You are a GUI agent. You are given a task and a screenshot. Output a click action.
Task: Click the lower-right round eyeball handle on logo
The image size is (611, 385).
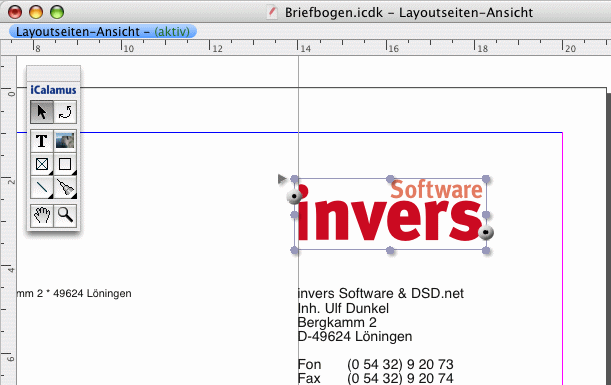(x=486, y=232)
